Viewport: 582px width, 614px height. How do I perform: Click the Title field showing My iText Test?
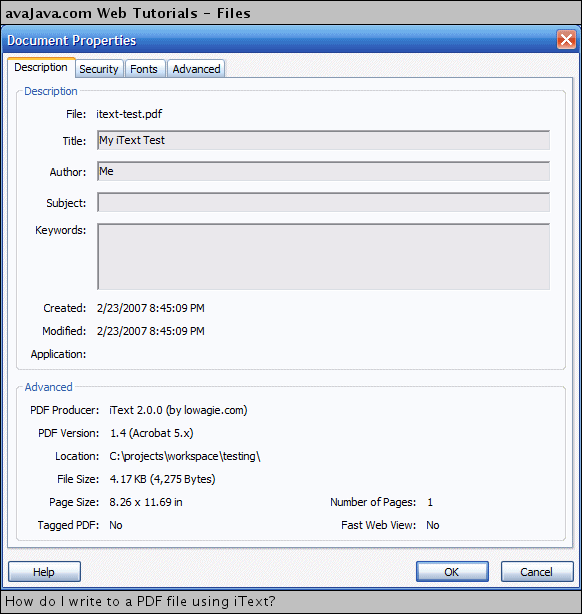pos(324,140)
